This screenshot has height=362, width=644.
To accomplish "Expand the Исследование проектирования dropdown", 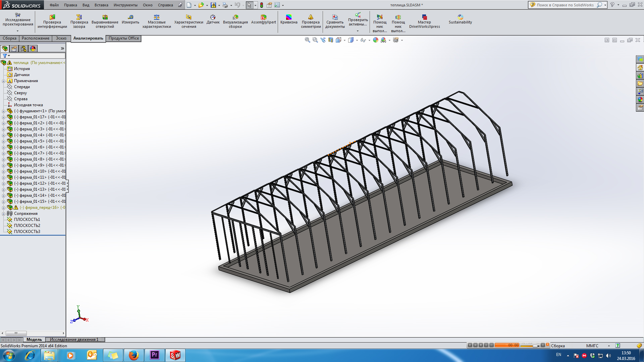I will click(18, 31).
